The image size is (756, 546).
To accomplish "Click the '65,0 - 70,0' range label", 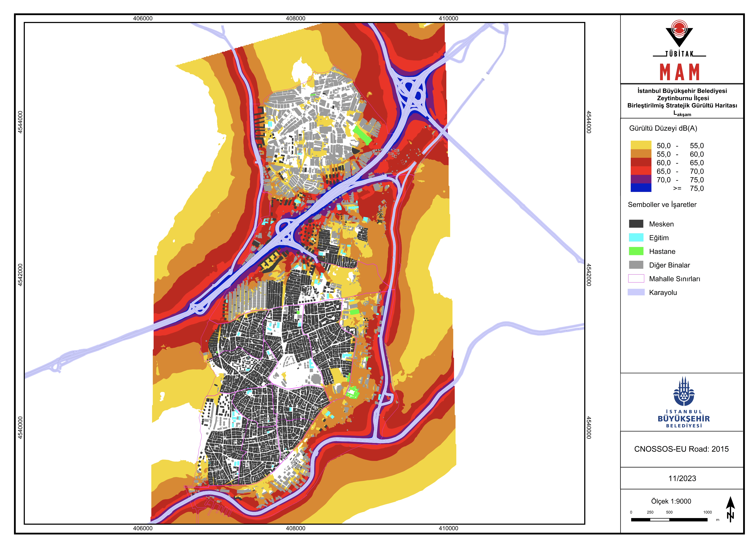I will (680, 171).
